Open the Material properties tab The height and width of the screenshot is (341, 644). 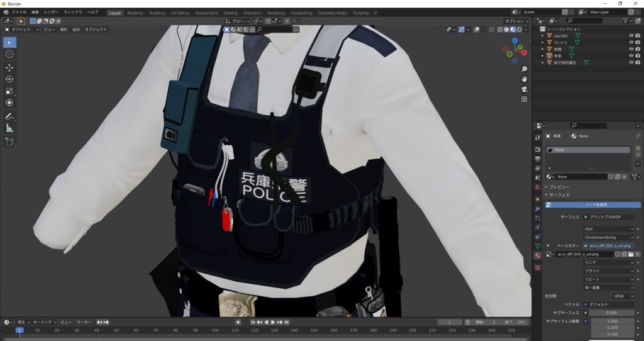(538, 255)
